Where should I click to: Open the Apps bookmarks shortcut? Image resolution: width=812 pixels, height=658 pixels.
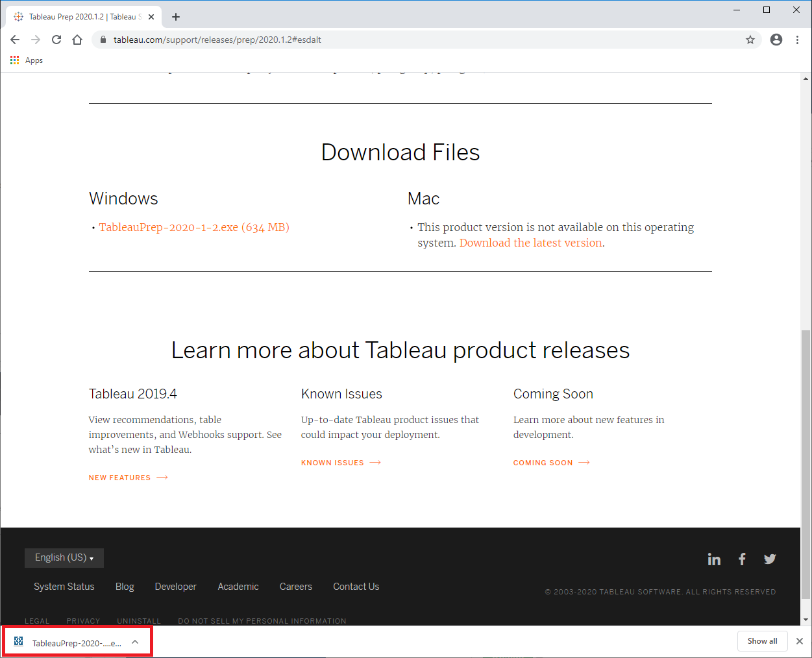tap(27, 60)
